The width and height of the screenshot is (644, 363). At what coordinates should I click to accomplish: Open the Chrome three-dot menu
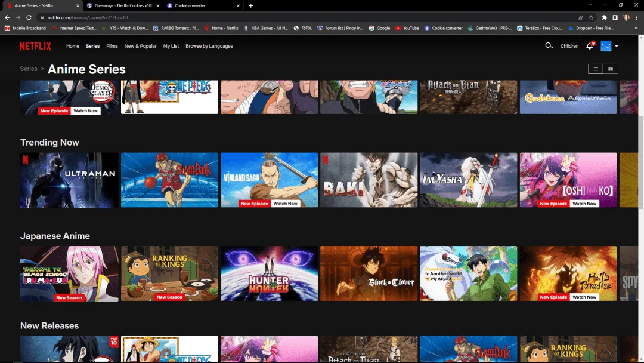637,17
